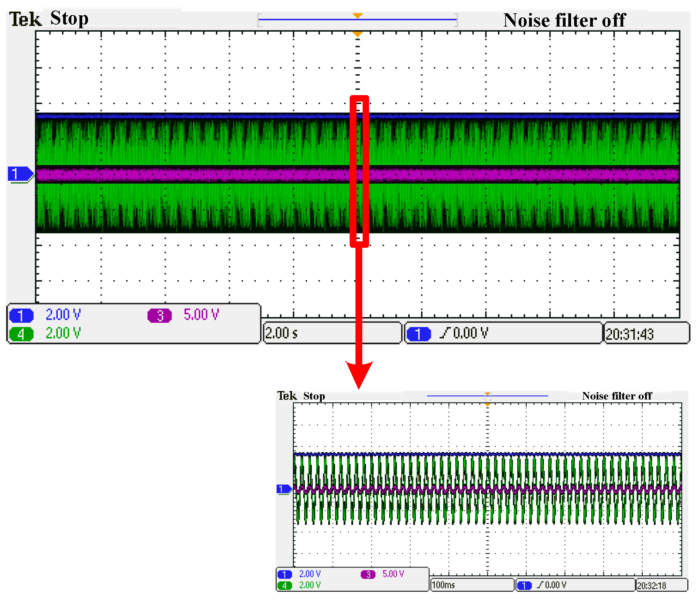Image resolution: width=700 pixels, height=602 pixels.
Task: Click channel 1 blue badge in top readout
Action: (21, 315)
